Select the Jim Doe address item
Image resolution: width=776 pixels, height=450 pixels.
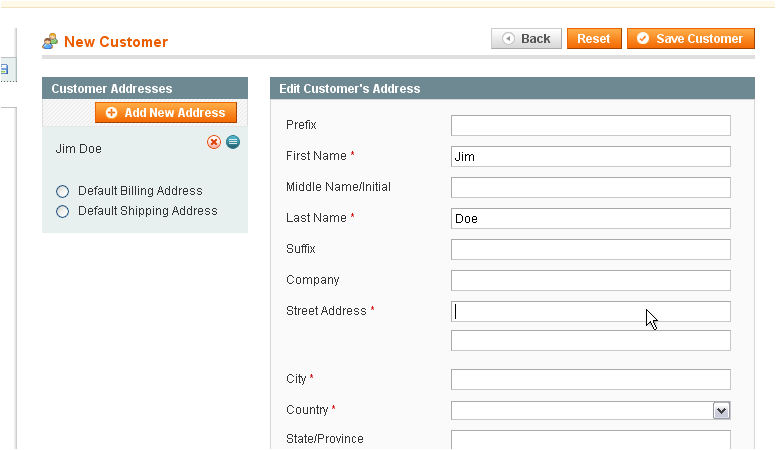(79, 149)
